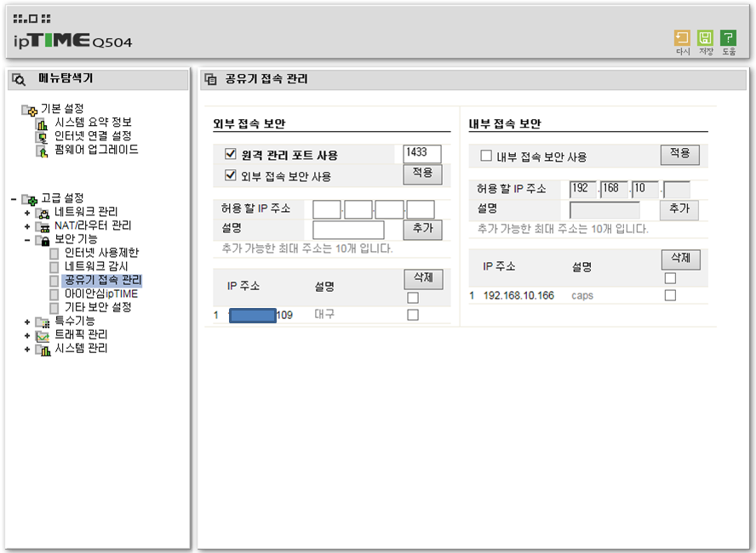The width and height of the screenshot is (756, 553).
Task: Open 인터넷 사용제한 menu item
Action: pyautogui.click(x=101, y=253)
